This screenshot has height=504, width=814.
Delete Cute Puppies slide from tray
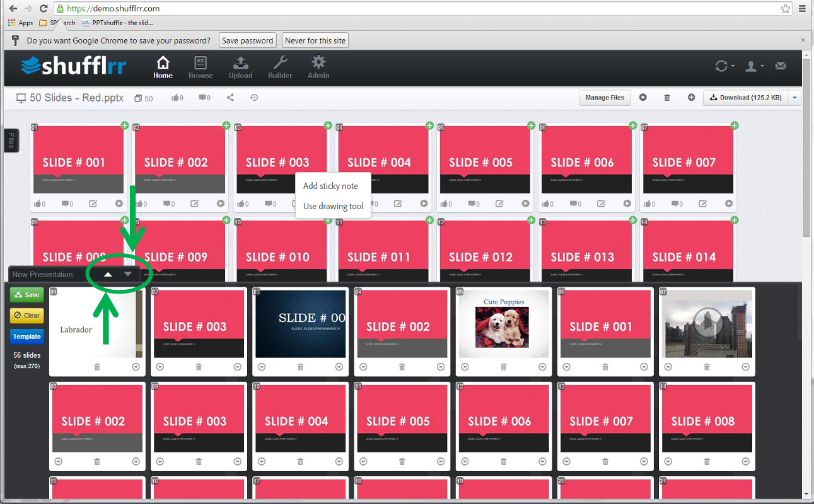coord(503,367)
